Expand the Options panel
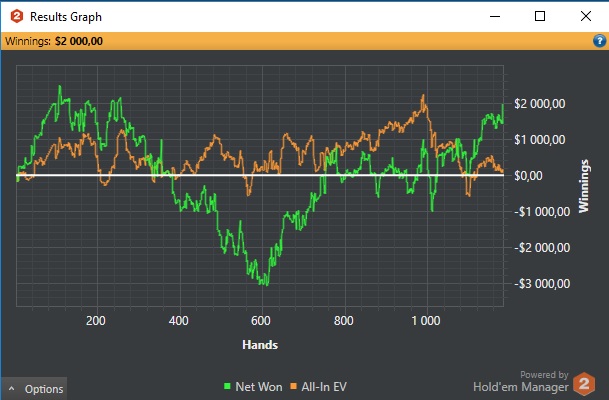Viewport: 609px width, 400px height. 34,389
